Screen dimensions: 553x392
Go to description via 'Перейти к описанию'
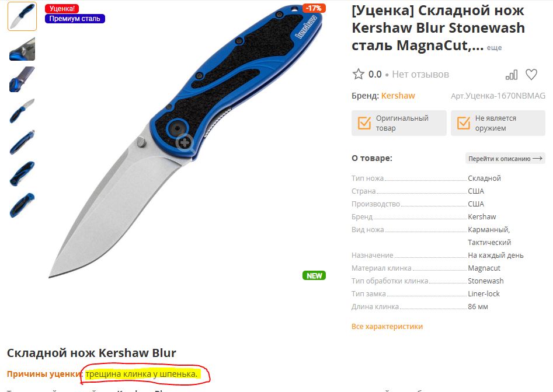point(505,159)
